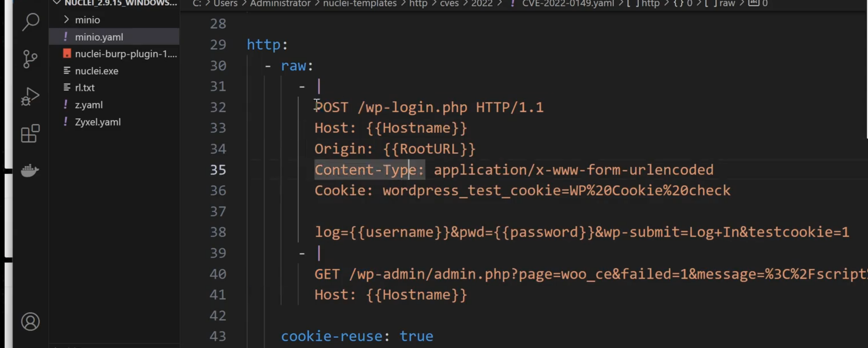
Task: Click the red nuclei-burp-plugin file icon
Action: [x=67, y=54]
